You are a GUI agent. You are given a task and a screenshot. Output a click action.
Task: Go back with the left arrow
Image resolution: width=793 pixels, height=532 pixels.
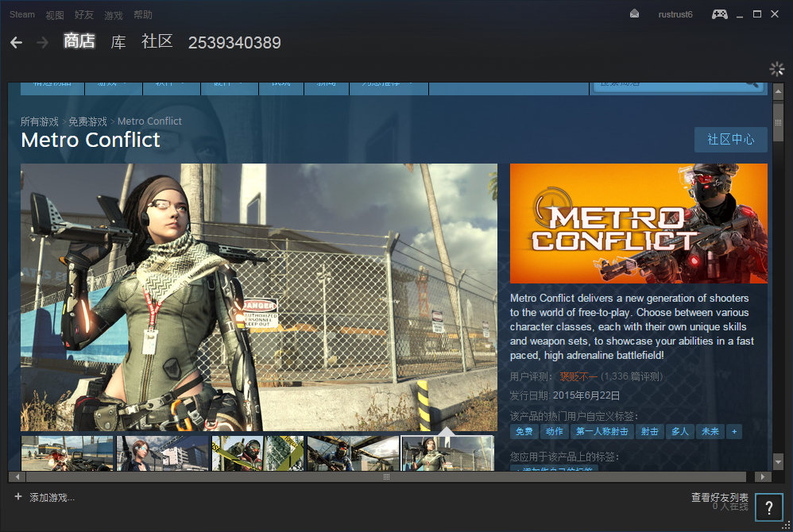[x=16, y=42]
